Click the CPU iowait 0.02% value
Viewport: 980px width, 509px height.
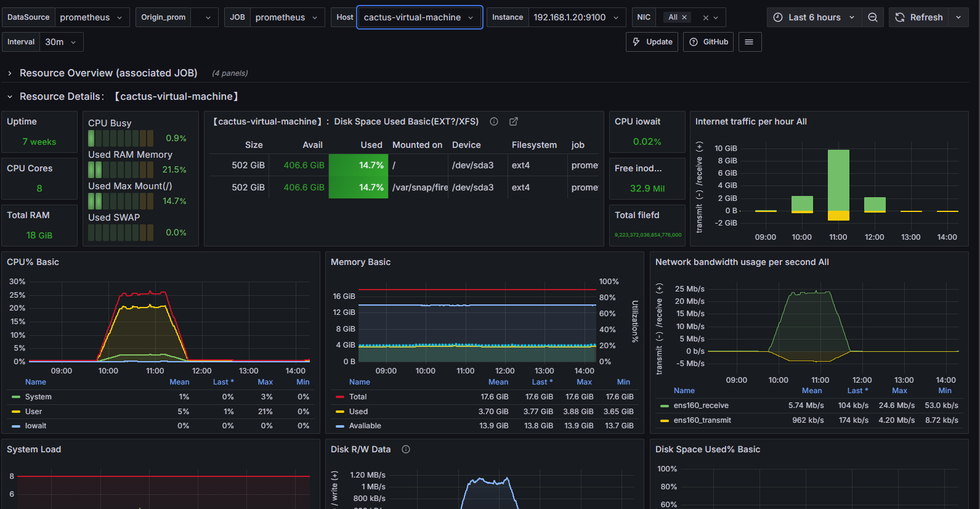647,142
